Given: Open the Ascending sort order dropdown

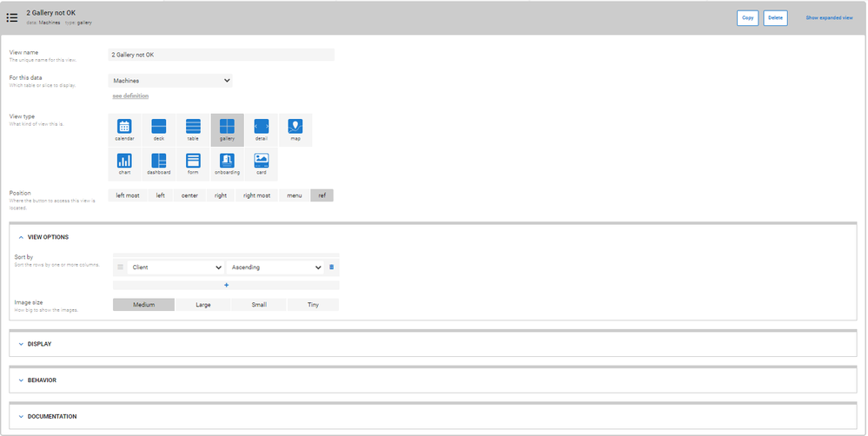Looking at the screenshot, I should point(275,268).
